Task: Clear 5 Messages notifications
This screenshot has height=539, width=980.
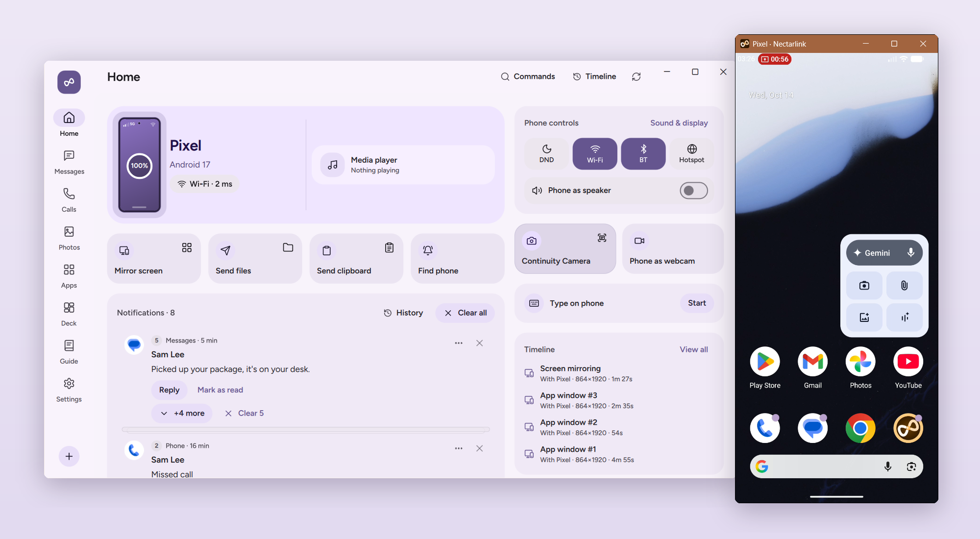Action: point(244,413)
